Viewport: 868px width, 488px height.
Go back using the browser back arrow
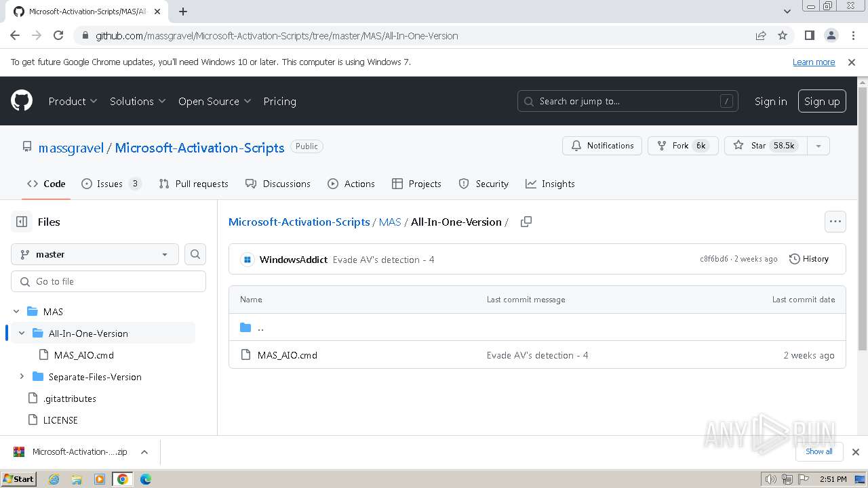click(x=15, y=35)
